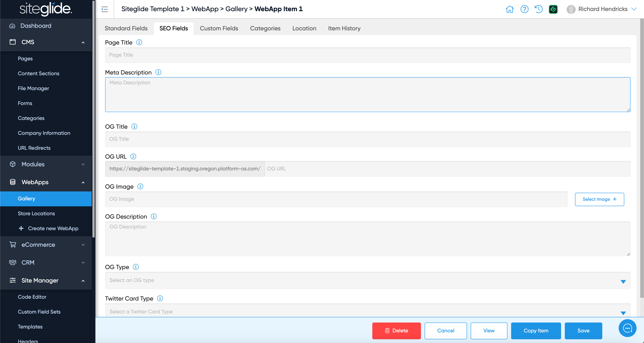Open Richard Hendricks user menu

(602, 9)
